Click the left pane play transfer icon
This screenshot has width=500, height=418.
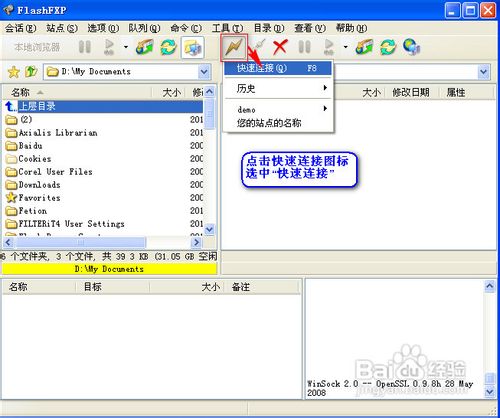click(x=109, y=47)
